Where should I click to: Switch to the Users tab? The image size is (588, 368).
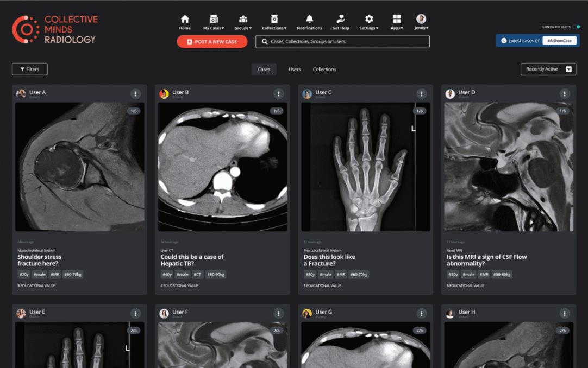294,69
